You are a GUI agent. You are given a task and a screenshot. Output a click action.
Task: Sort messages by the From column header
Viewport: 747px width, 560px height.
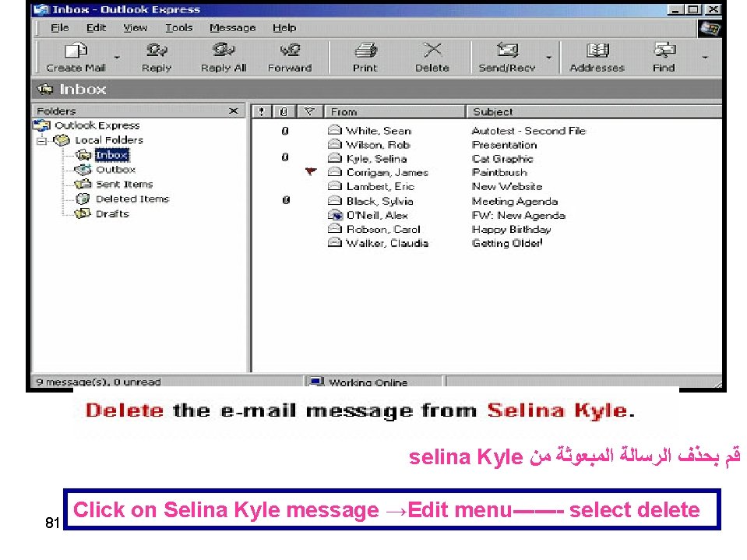[394, 112]
